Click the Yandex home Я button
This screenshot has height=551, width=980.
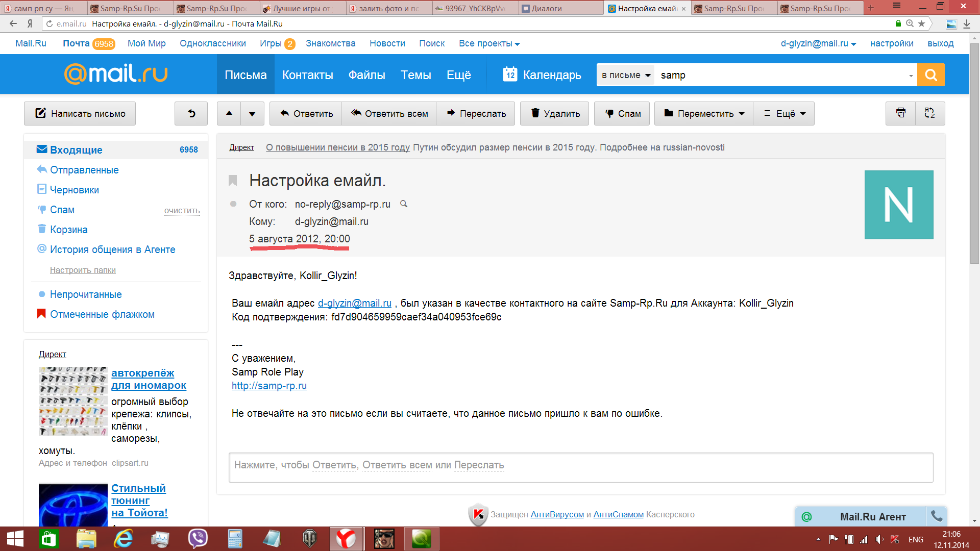pos(30,23)
